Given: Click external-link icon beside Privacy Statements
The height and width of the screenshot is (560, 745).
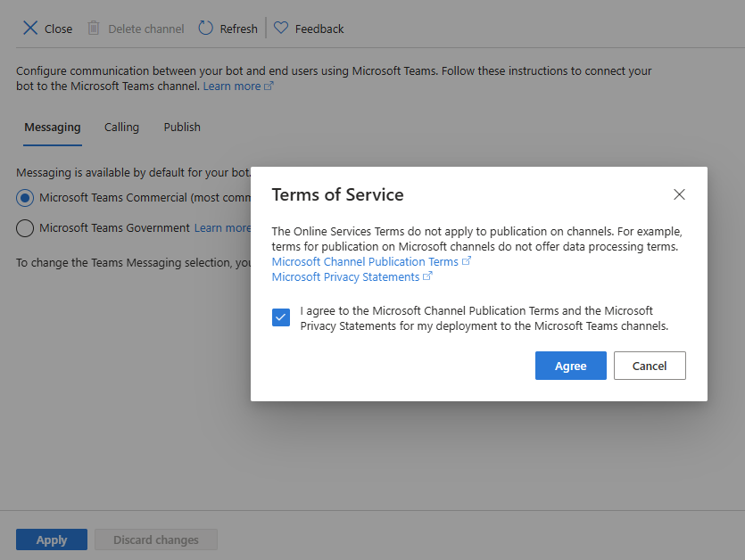Looking at the screenshot, I should [427, 276].
